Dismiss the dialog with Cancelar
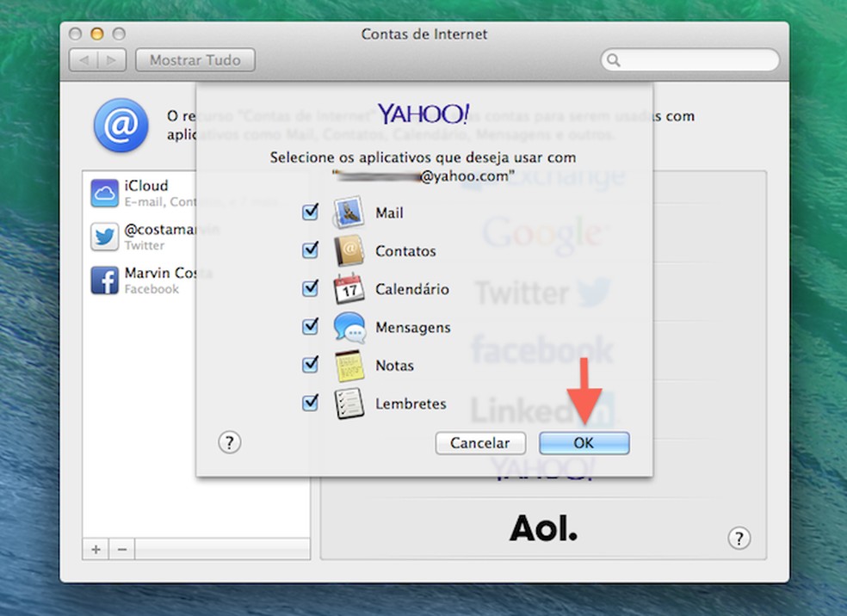 (480, 443)
